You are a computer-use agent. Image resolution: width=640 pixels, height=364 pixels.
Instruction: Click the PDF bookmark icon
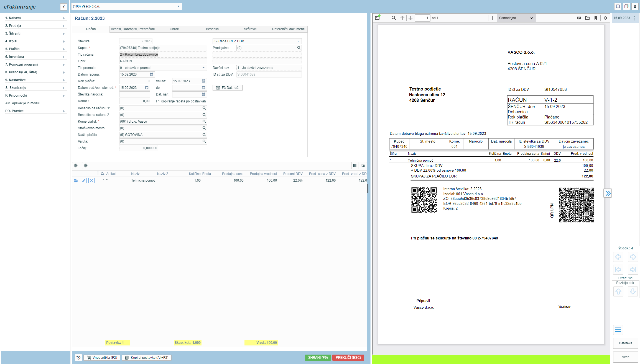point(596,18)
